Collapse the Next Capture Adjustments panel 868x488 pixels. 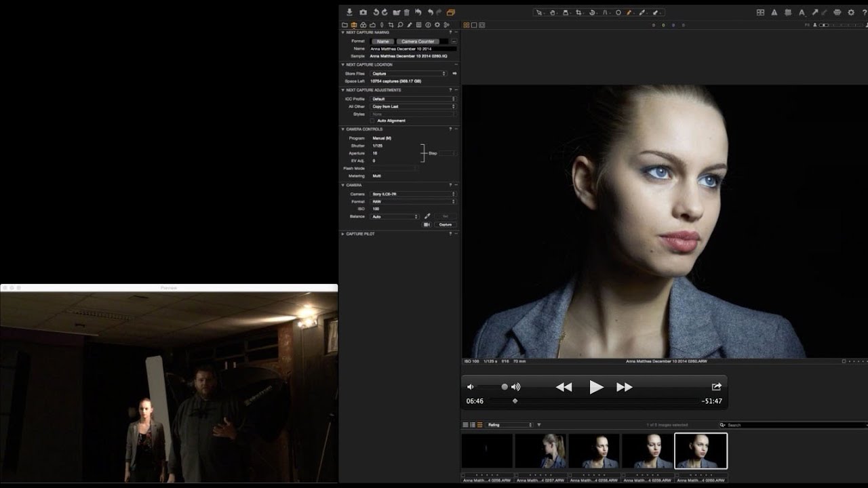[x=342, y=90]
